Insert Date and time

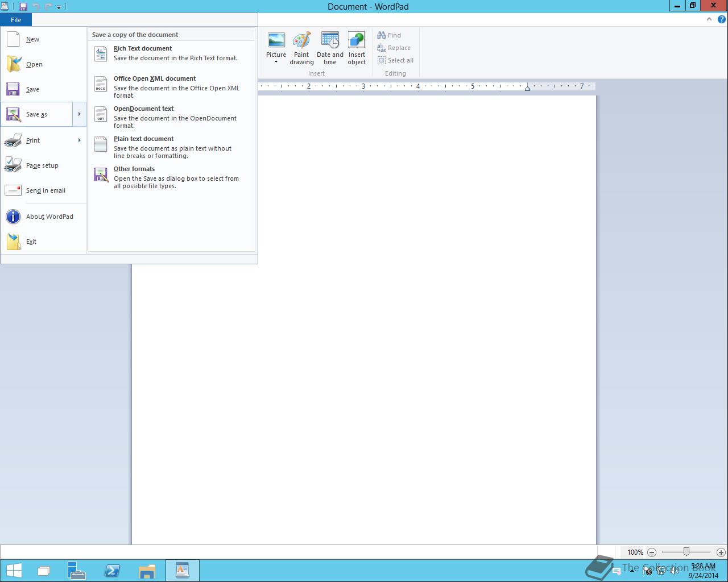pyautogui.click(x=330, y=48)
